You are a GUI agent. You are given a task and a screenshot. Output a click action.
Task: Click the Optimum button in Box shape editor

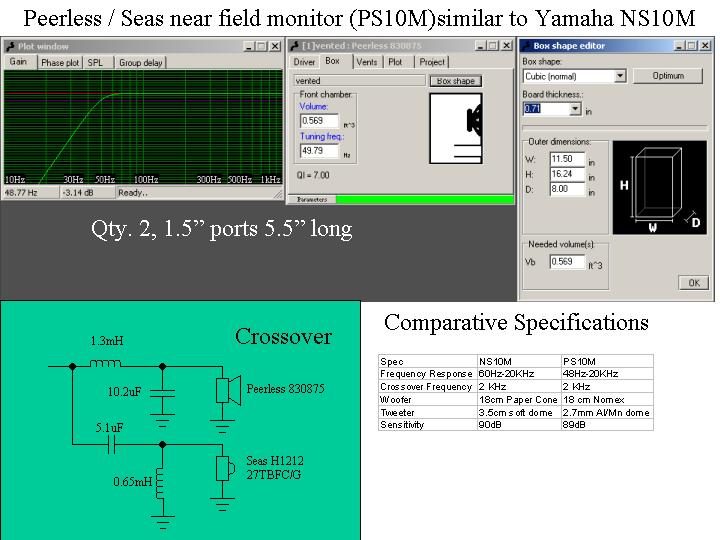point(668,76)
